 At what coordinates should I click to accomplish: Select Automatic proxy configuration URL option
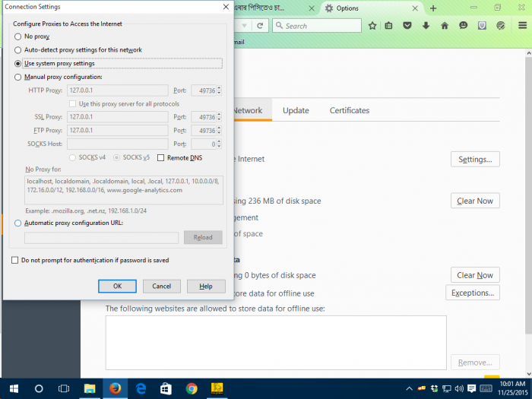17,223
